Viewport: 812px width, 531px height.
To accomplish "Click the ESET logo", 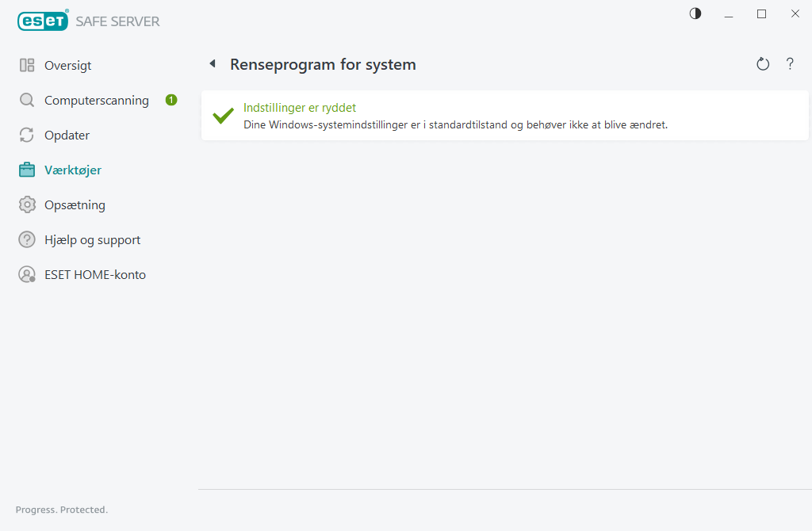I will coord(43,21).
